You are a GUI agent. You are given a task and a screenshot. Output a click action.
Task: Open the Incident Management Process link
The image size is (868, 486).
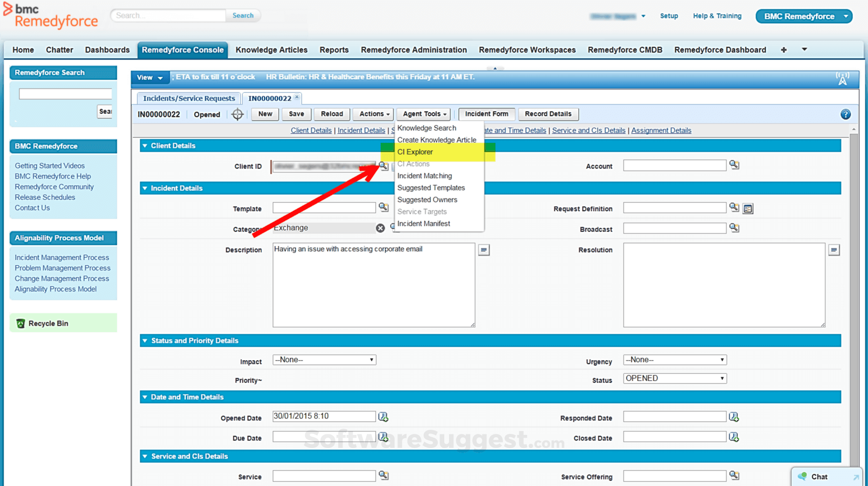62,258
